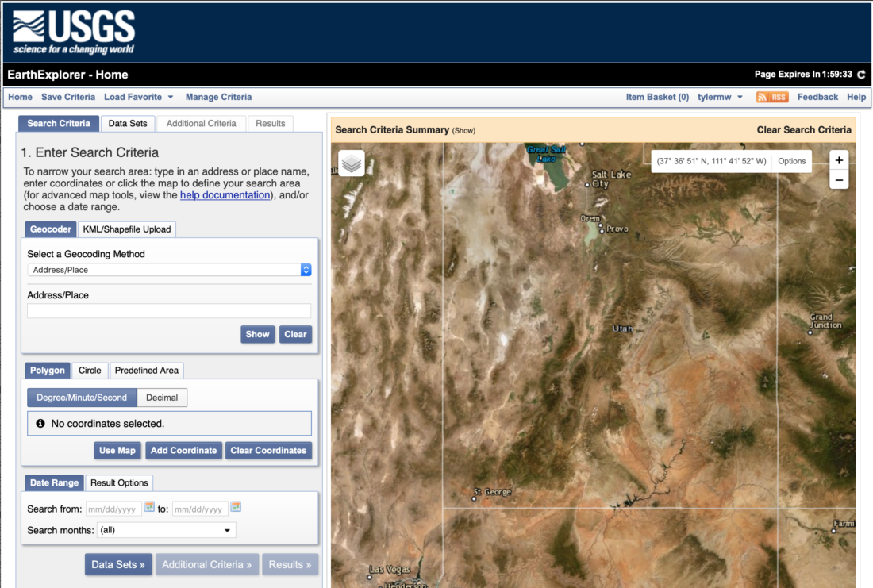Open the Search from calendar picker
Screen dimensions: 873x588
(149, 507)
